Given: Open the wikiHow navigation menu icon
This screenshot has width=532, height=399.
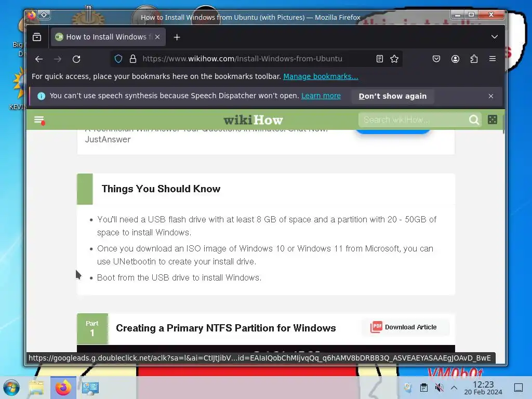Looking at the screenshot, I should click(39, 120).
